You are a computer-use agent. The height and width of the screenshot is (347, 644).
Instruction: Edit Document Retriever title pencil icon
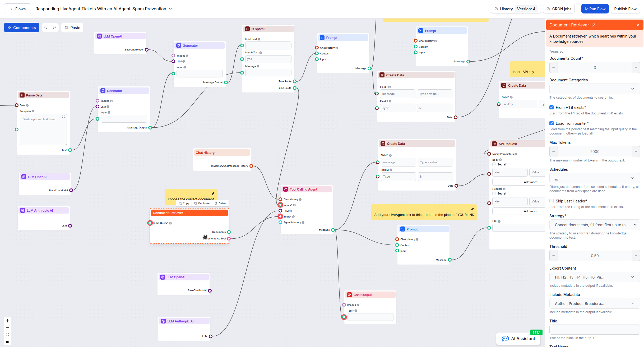coord(593,25)
